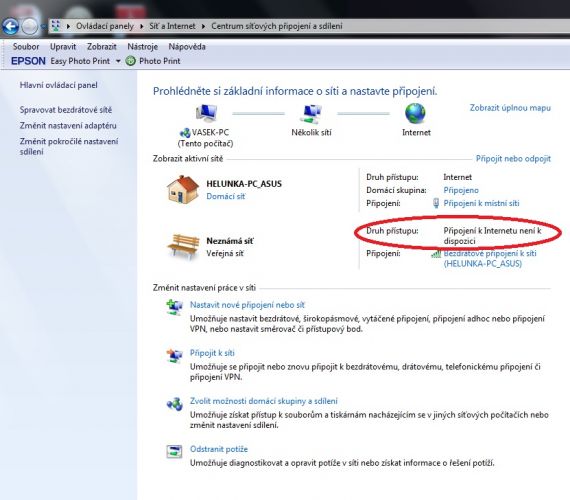Open the Nástroje menu
This screenshot has width=570, height=500.
click(142, 47)
